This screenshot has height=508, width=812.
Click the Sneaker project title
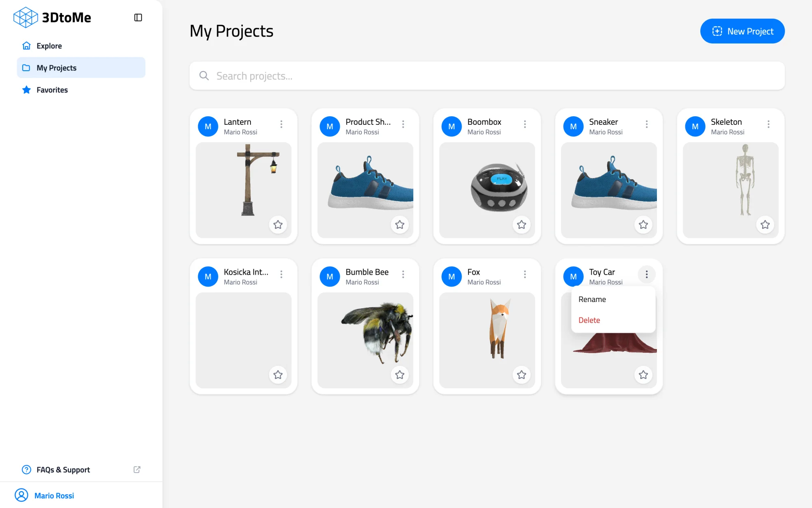tap(603, 122)
